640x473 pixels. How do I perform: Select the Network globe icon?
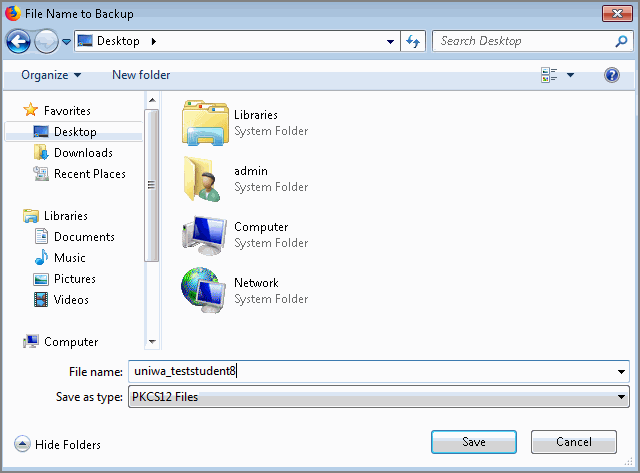tap(203, 290)
